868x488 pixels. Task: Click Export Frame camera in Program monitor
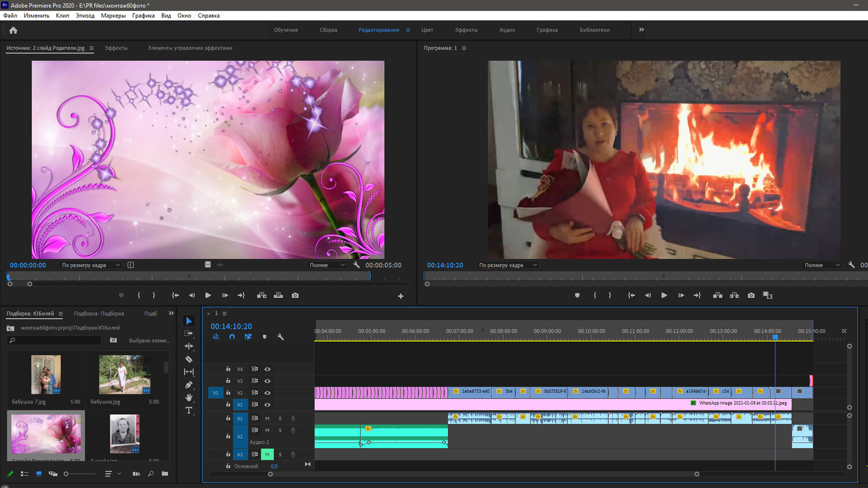click(x=751, y=295)
